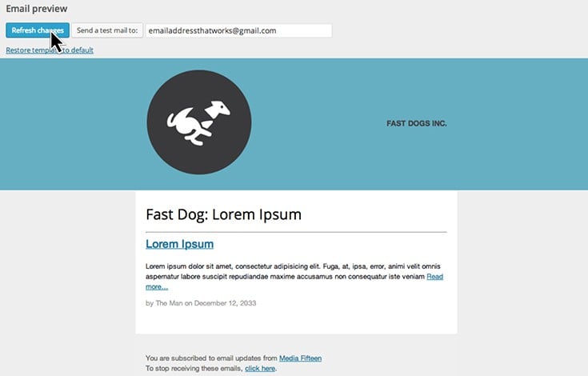
Task: Click the divider line under title
Action: [x=296, y=232]
